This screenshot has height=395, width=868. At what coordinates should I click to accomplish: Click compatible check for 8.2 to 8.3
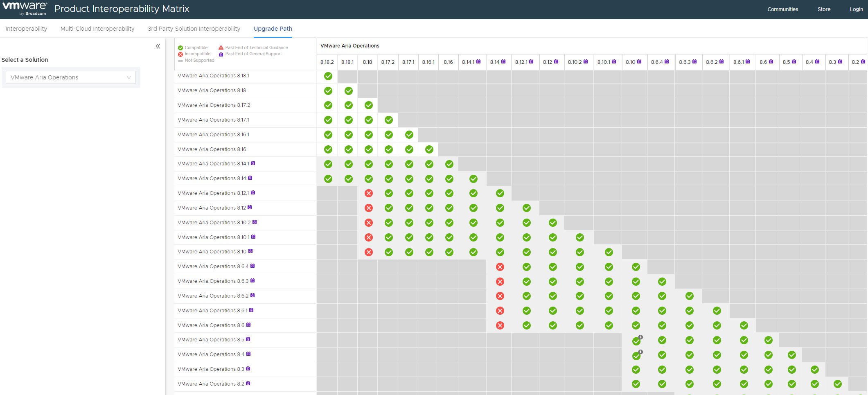coord(838,384)
